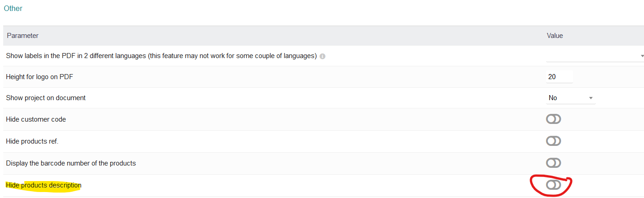Click the Height for logo value field

(559, 77)
